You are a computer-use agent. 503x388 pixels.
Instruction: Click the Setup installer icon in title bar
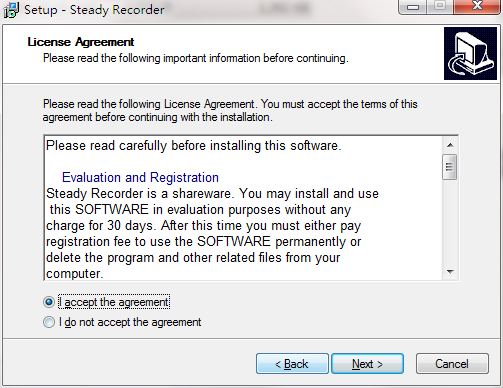pos(11,10)
